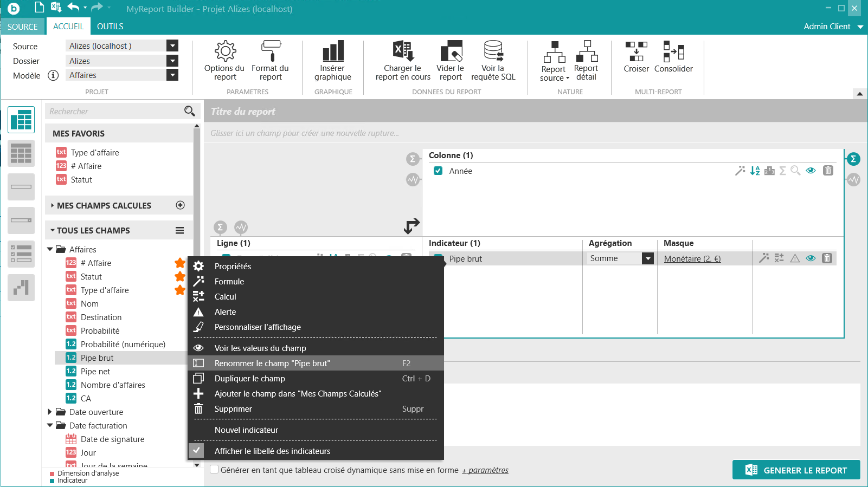Add a calculated field with plus icon
The height and width of the screenshot is (487, 868).
click(x=181, y=205)
